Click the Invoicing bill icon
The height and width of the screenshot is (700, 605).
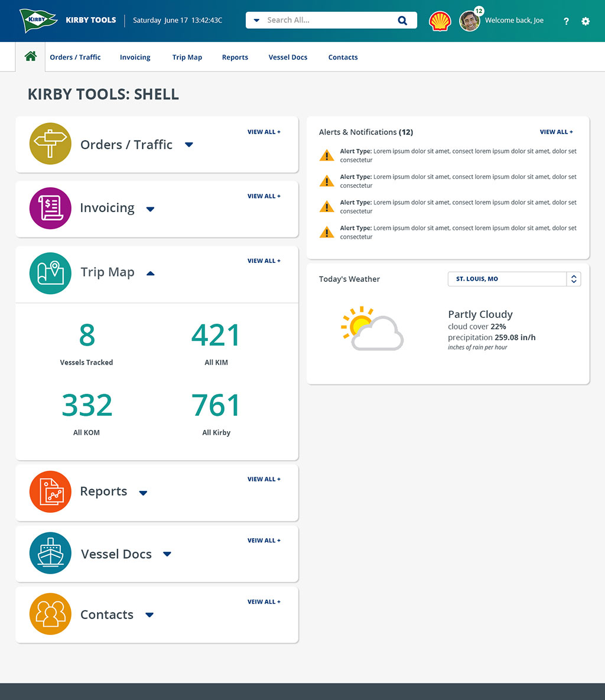[50, 208]
